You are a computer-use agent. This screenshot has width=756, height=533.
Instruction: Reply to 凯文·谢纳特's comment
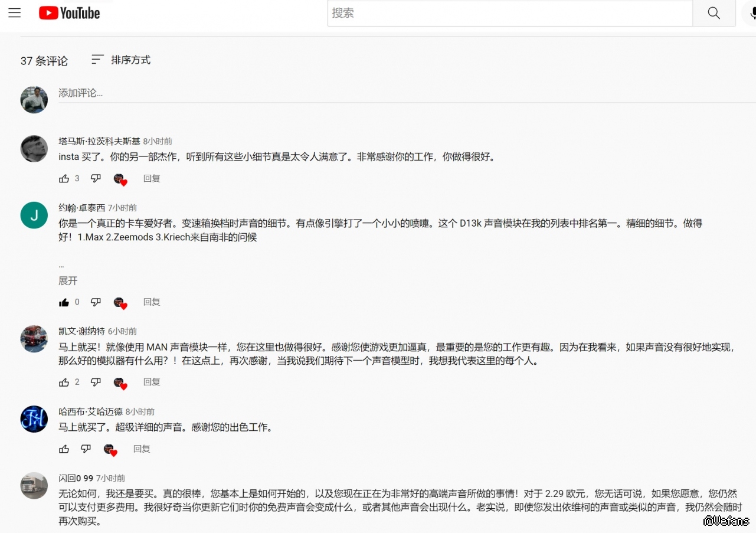152,382
